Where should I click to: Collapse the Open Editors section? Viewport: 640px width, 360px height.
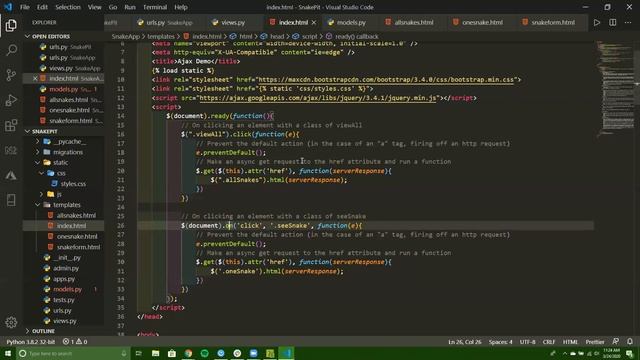tap(51, 36)
